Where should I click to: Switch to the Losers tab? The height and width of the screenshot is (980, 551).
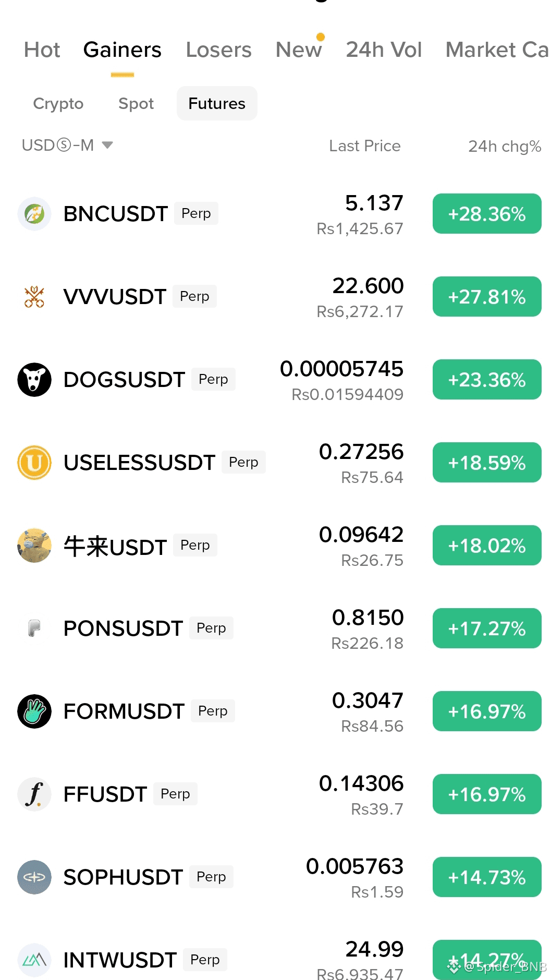pos(218,50)
